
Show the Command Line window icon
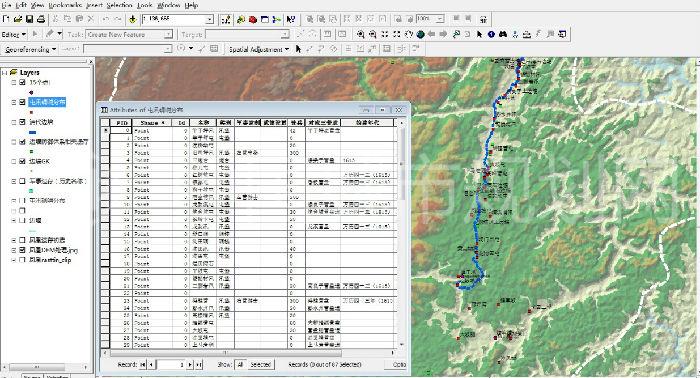(265, 19)
